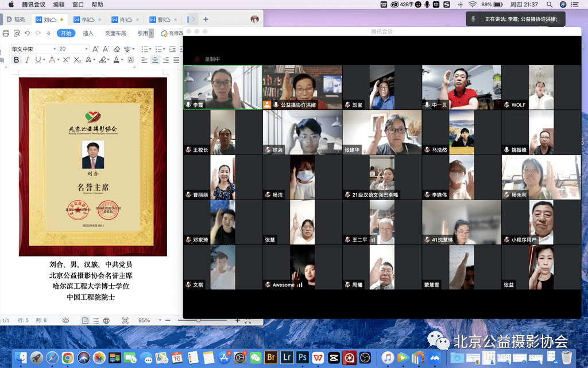Open the 窗口 menu in menu bar
The image size is (588, 368).
[x=78, y=4]
